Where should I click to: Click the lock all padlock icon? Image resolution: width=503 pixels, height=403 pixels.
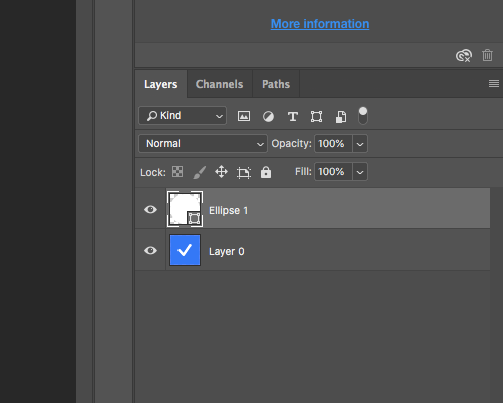tap(266, 172)
